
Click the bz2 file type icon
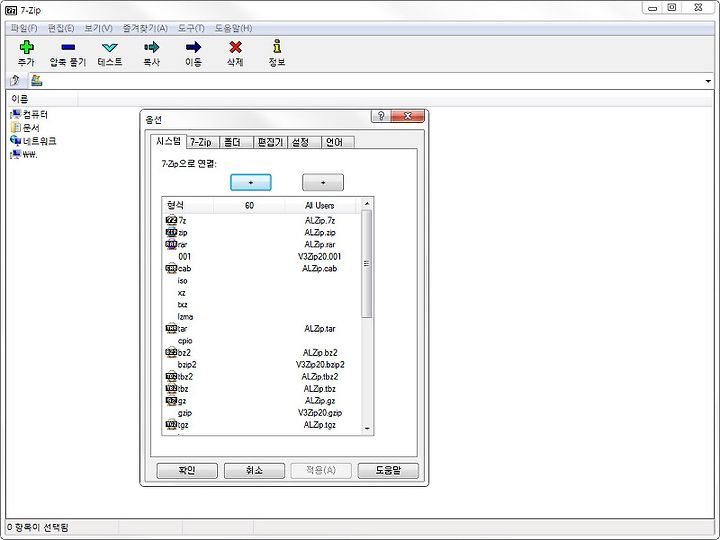coord(171,352)
